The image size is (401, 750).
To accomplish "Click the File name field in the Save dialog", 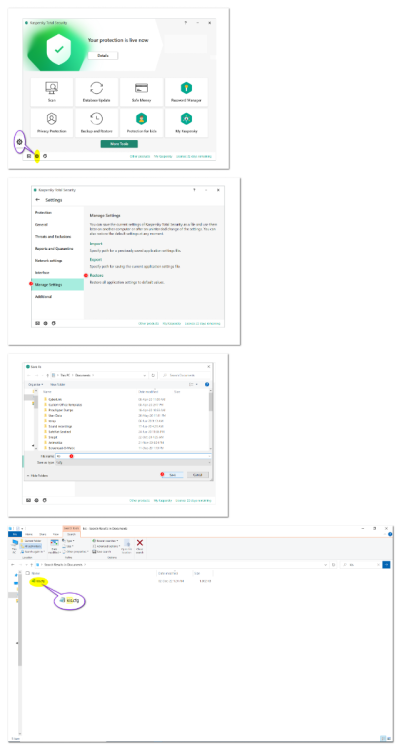I will point(133,456).
